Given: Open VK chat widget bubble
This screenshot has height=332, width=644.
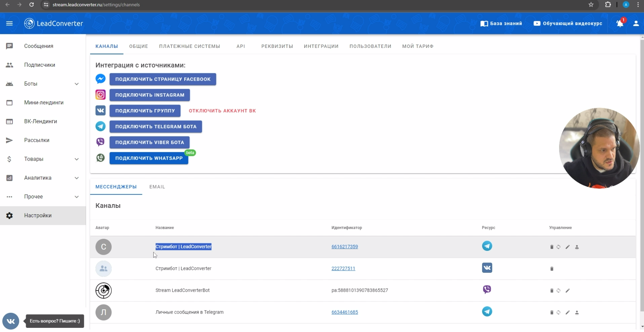Looking at the screenshot, I should pos(11,321).
